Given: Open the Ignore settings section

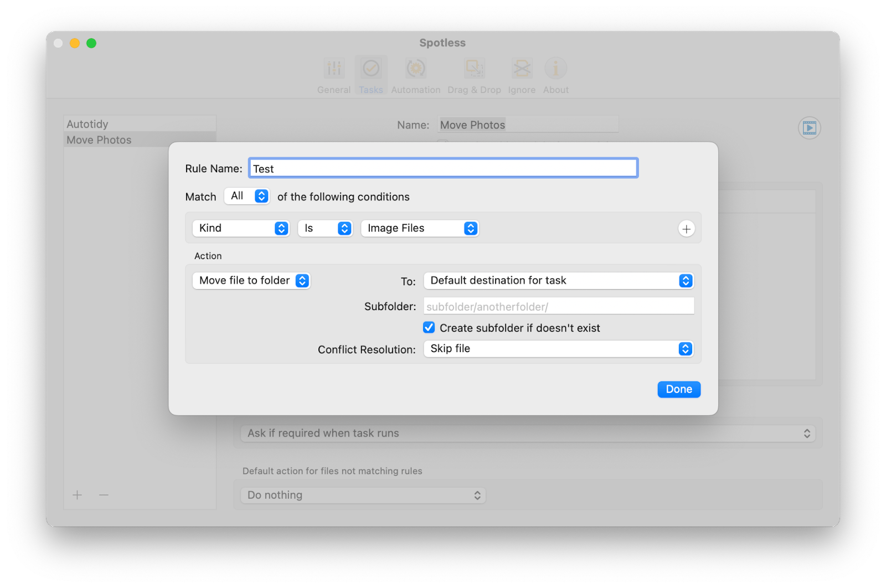Looking at the screenshot, I should [x=521, y=74].
